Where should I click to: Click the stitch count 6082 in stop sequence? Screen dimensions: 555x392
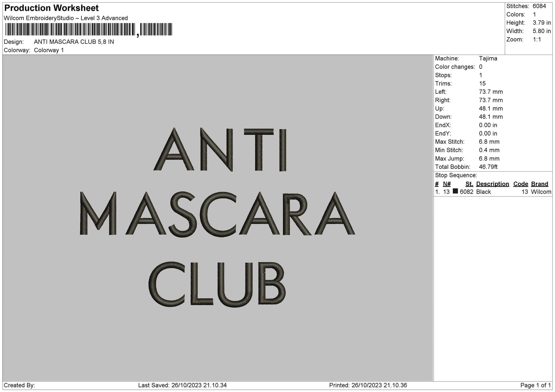[467, 192]
